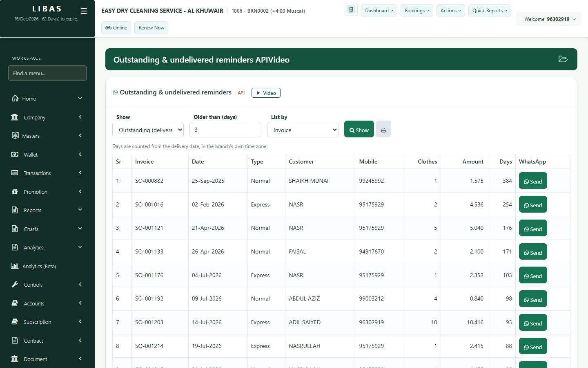Toggle the Online status button
This screenshot has width=588, height=368.
coord(116,28)
